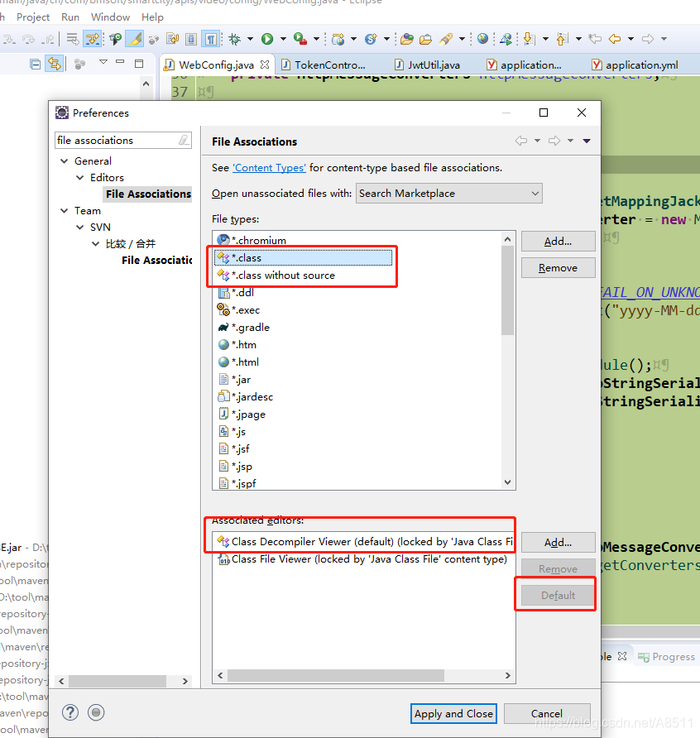Viewport: 700px width, 738px height.
Task: Click the Run with Coverage toolbar icon
Action: point(300,39)
